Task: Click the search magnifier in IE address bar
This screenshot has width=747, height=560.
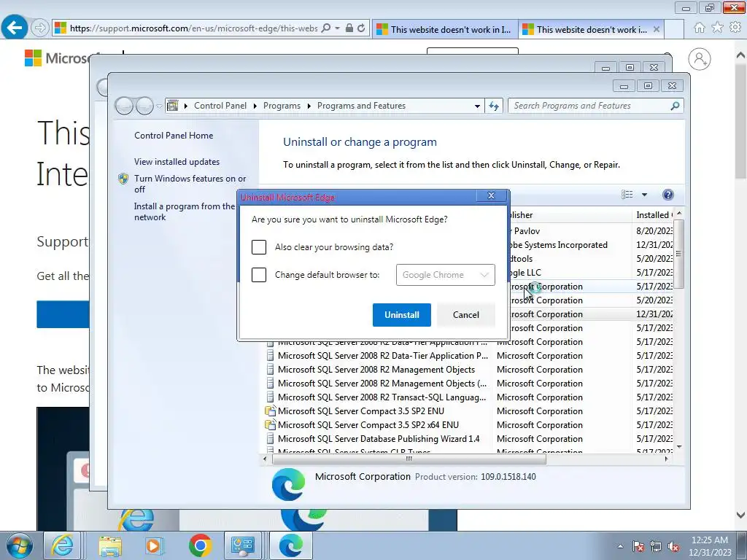Action: pos(326,28)
